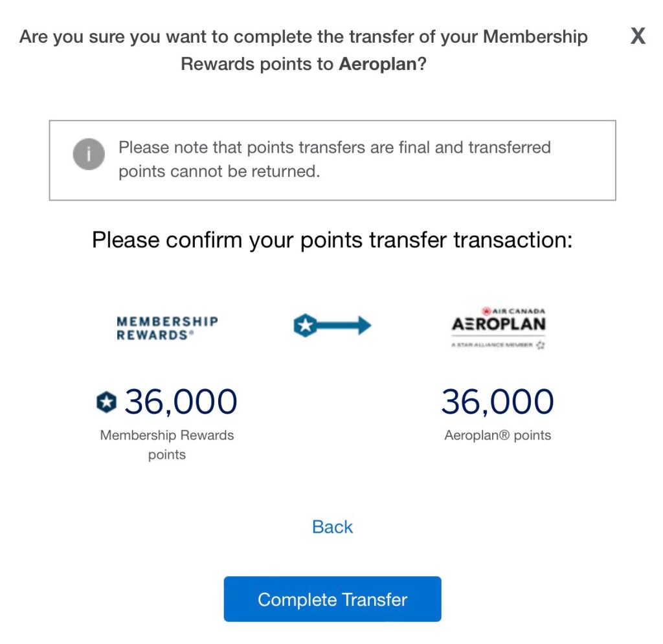This screenshot has width=663, height=644.
Task: Click the hexagon star on the transfer arrow
Action: pyautogui.click(x=304, y=326)
